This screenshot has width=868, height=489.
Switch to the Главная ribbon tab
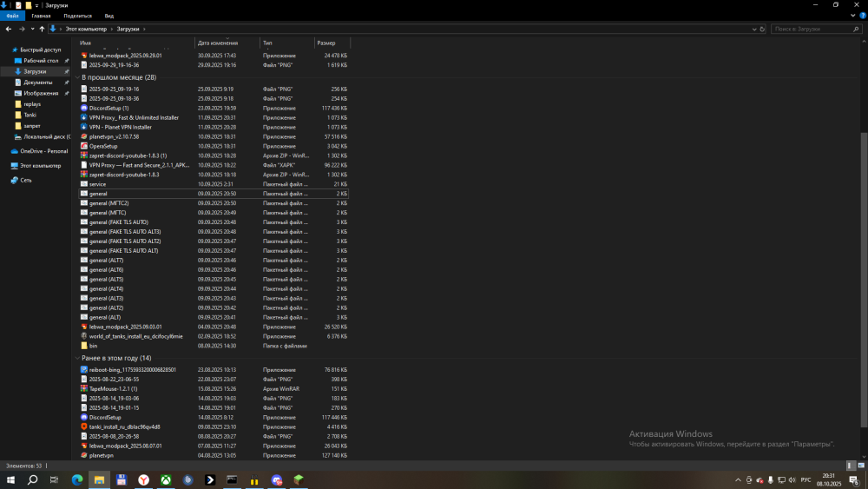41,16
